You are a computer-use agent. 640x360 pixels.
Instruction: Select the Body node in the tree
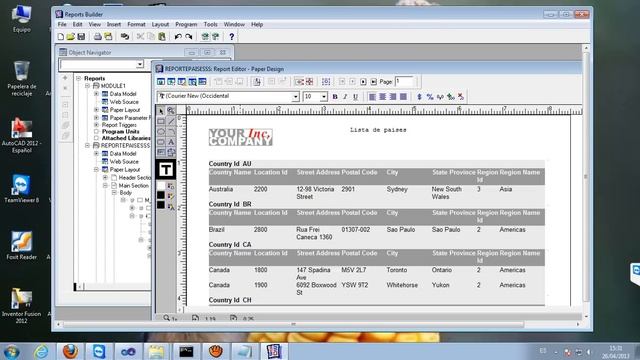[x=126, y=193]
